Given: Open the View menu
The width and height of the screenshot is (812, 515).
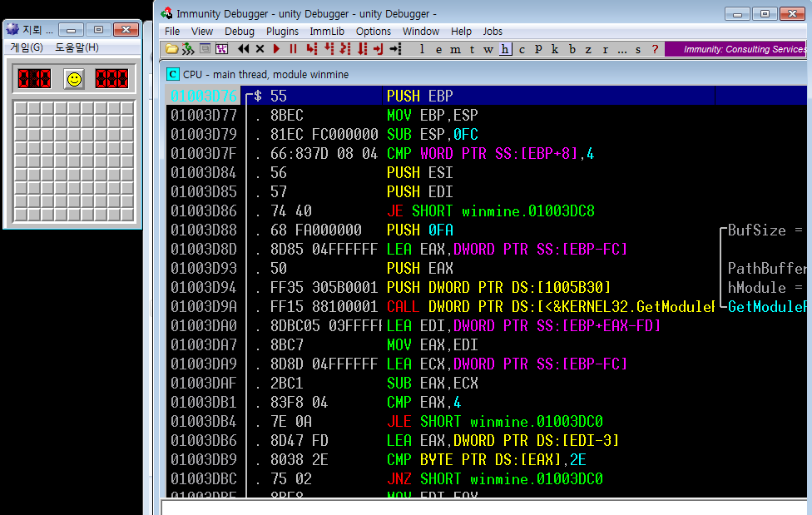Looking at the screenshot, I should point(201,31).
